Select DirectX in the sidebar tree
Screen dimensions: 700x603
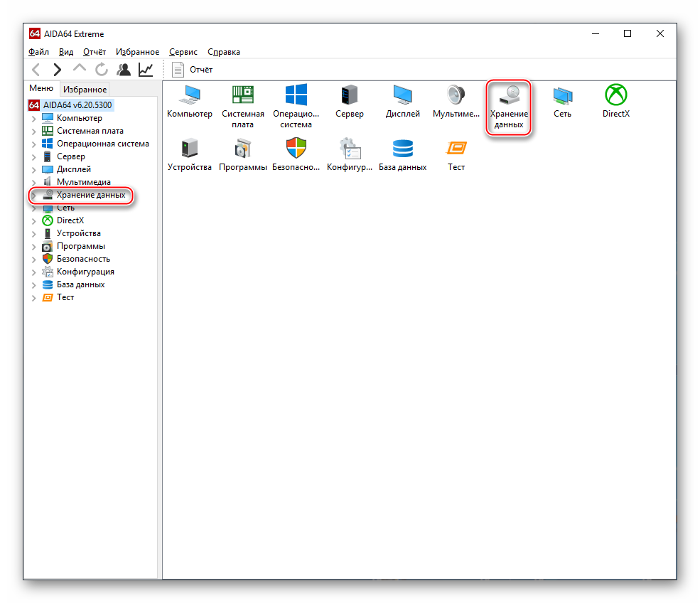[x=70, y=220]
